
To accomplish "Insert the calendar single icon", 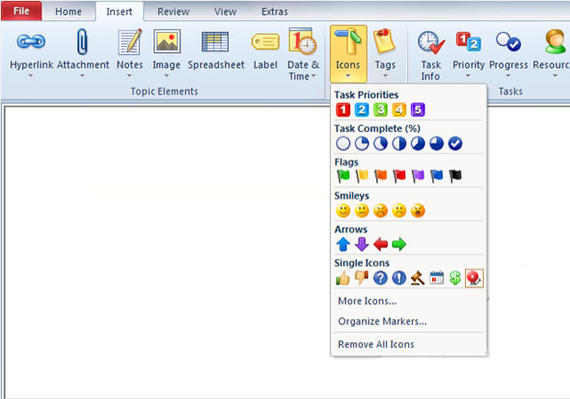I will pos(437,278).
